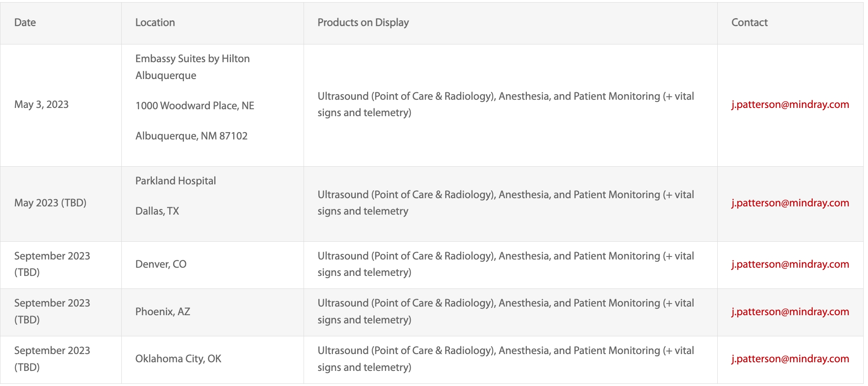Open the email link in the Oklahoma City row
Viewport: 868px width, 386px height.
pos(790,359)
